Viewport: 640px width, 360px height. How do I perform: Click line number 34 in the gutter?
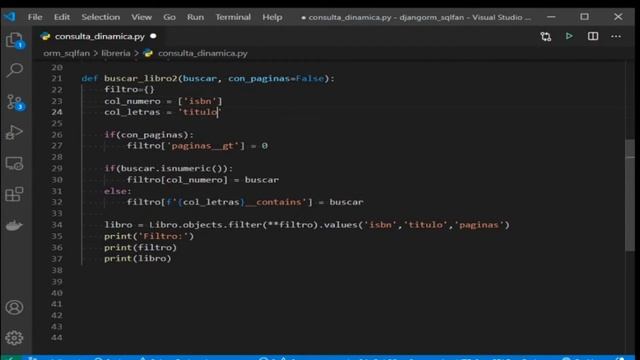coord(57,225)
